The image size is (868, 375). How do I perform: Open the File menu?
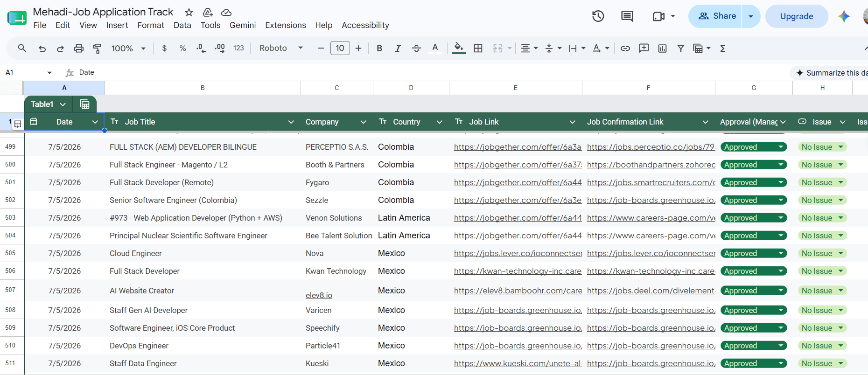point(40,25)
